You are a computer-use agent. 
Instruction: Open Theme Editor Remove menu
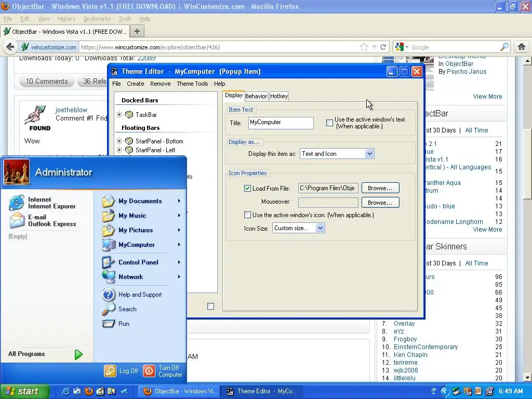pyautogui.click(x=160, y=84)
